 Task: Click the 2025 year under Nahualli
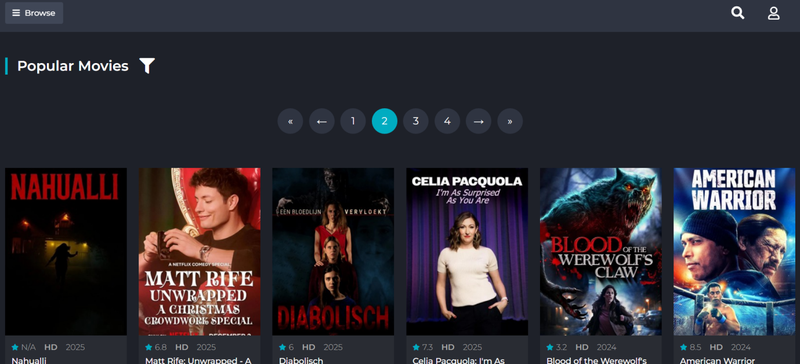[x=76, y=347]
